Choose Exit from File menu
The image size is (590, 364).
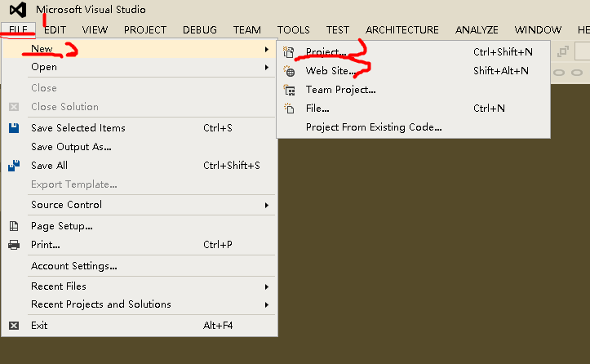tap(140, 326)
